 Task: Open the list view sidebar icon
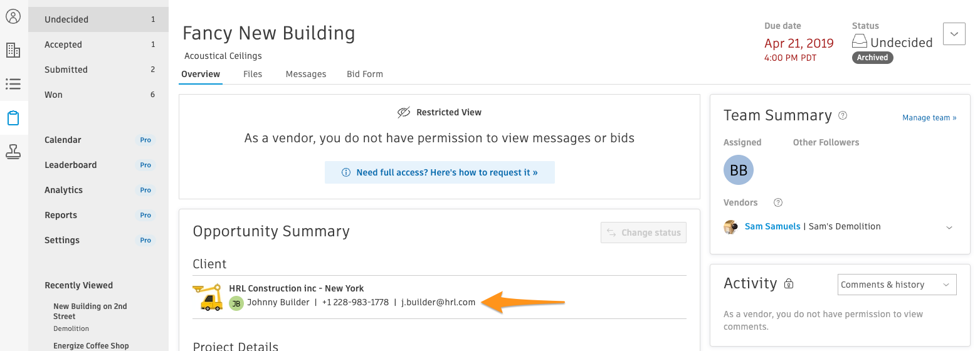coord(13,83)
